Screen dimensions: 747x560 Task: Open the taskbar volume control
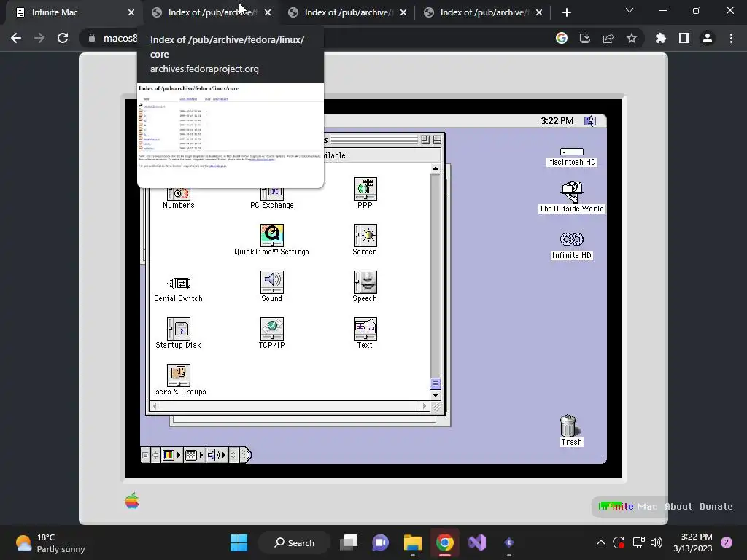coord(657,542)
